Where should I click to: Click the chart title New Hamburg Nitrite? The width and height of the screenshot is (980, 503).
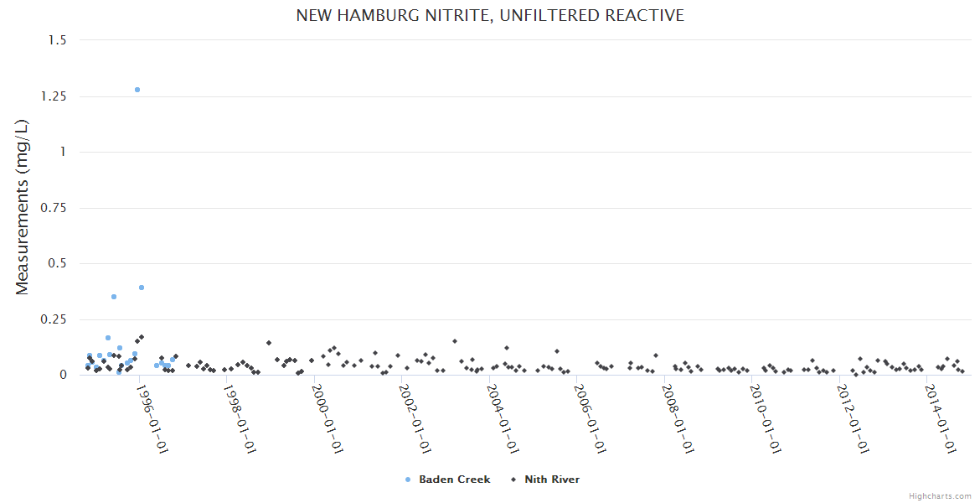[490, 15]
